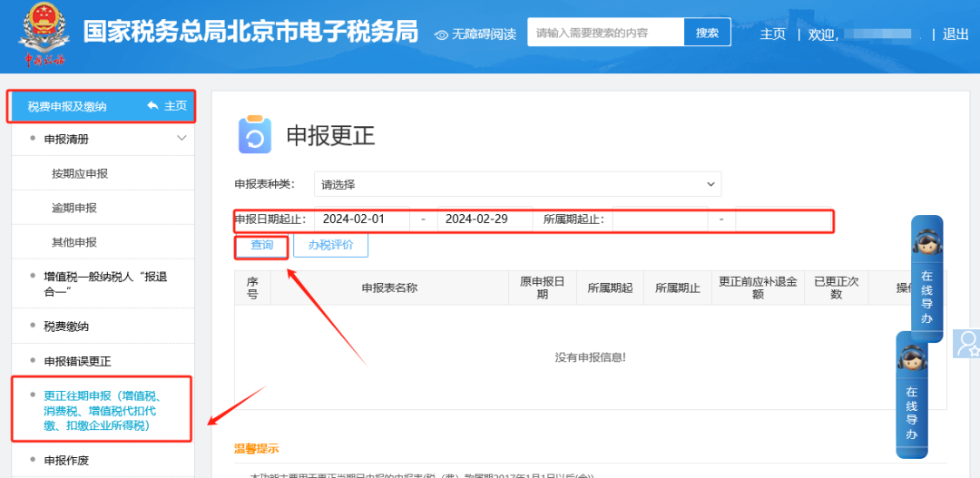Click the 申报表名称 column header

tap(389, 288)
